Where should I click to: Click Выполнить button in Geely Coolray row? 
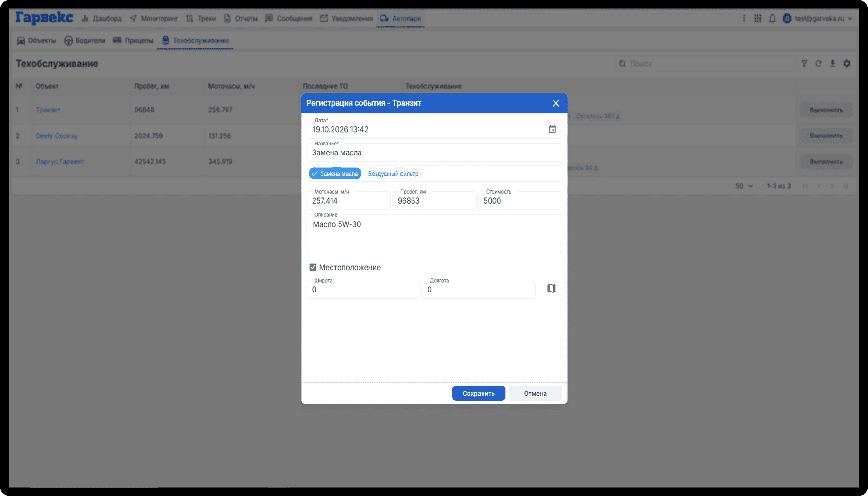[x=826, y=135]
